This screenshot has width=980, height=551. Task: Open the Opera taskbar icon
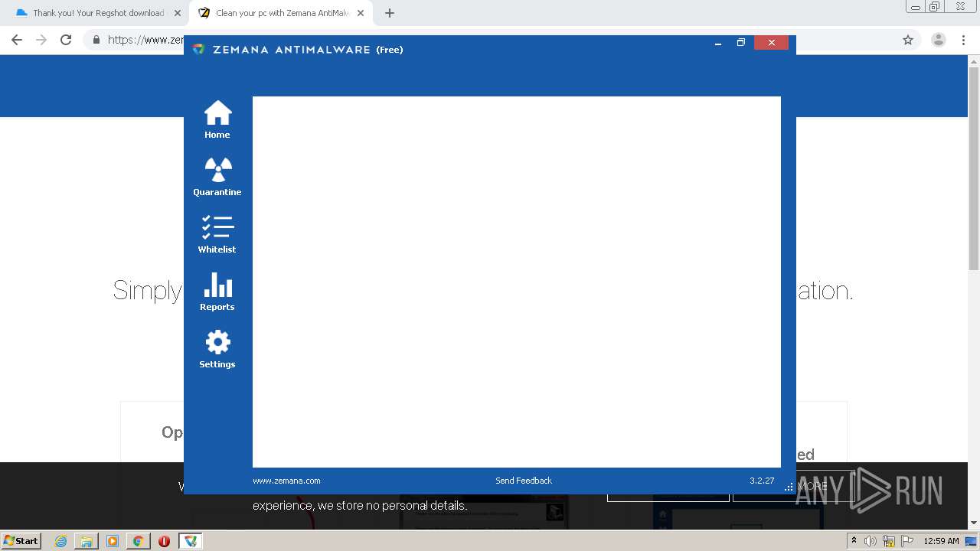click(x=164, y=541)
